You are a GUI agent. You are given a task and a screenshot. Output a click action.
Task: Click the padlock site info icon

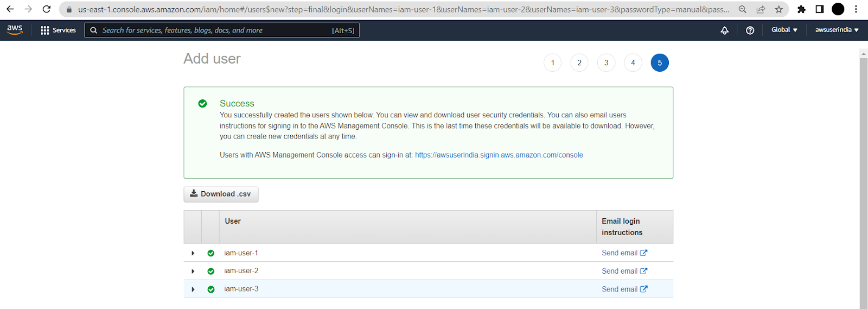(x=69, y=10)
